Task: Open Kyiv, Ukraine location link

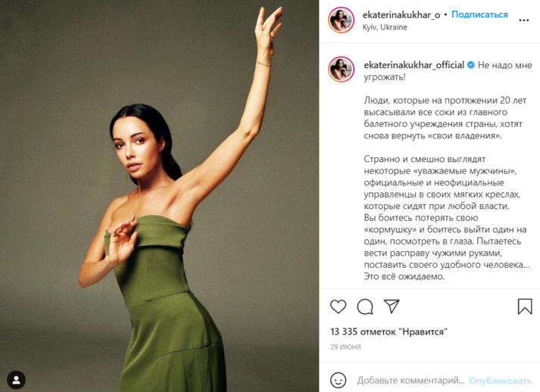Action: tap(385, 27)
